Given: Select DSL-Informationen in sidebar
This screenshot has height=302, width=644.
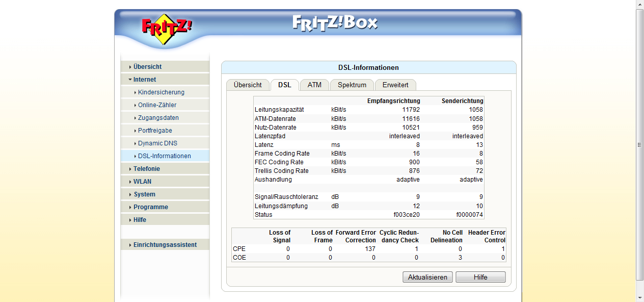Looking at the screenshot, I should click(164, 156).
